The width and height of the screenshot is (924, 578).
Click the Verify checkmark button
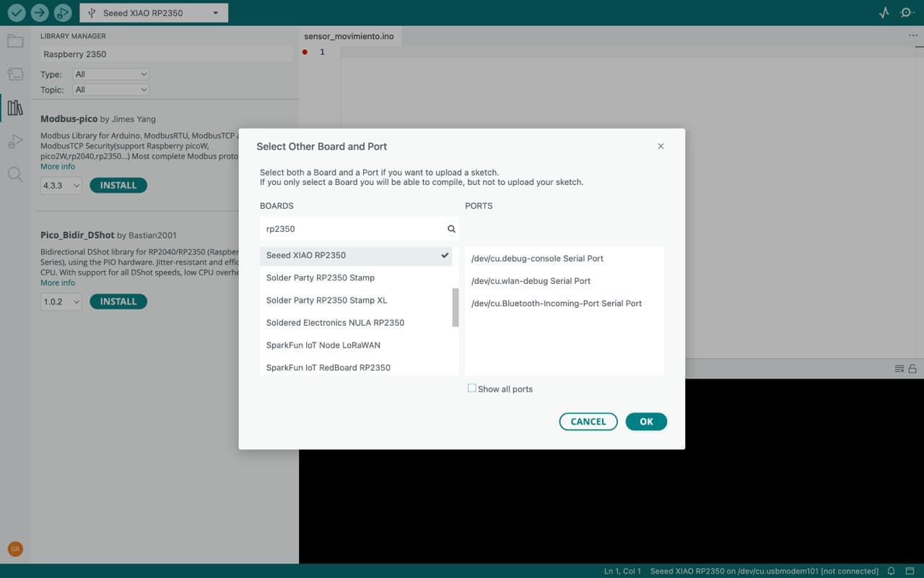click(x=16, y=12)
